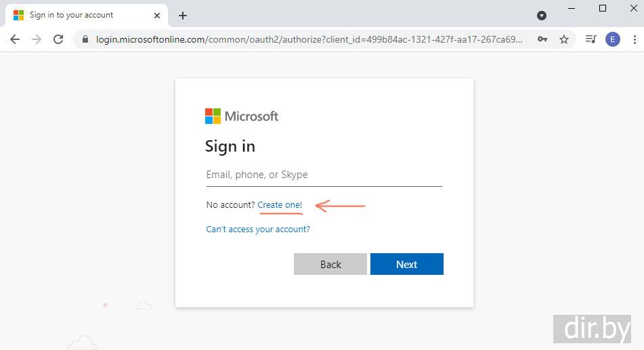The image size is (644, 350).
Task: Click the browser forward arrow
Action: [37, 39]
